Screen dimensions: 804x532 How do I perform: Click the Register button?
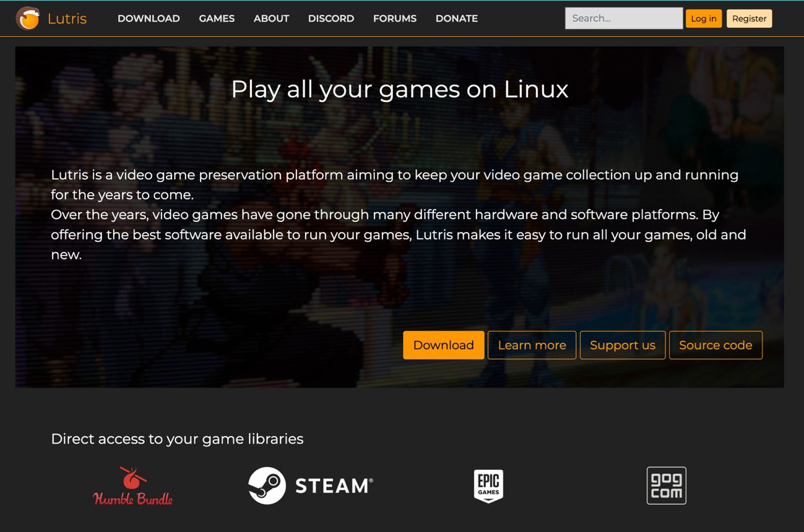click(749, 19)
